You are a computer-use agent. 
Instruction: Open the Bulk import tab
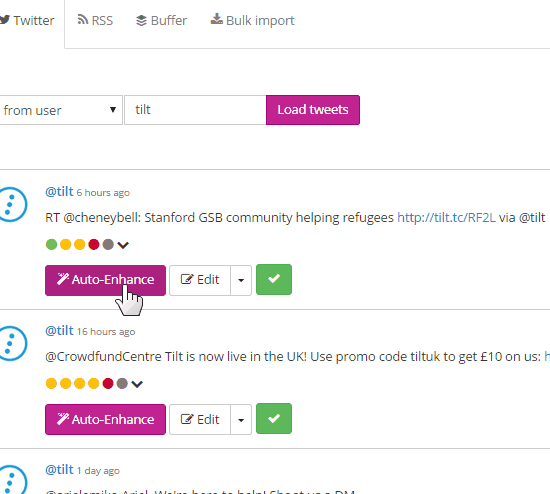252,20
